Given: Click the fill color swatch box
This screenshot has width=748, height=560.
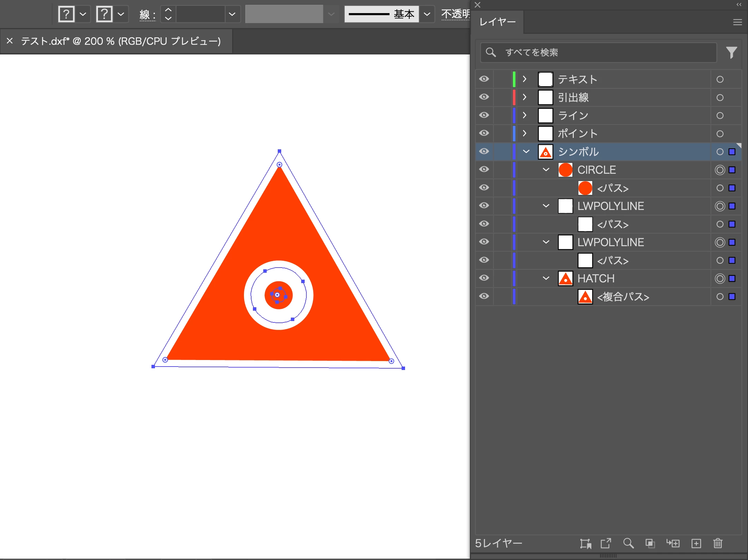Looking at the screenshot, I should coord(67,14).
